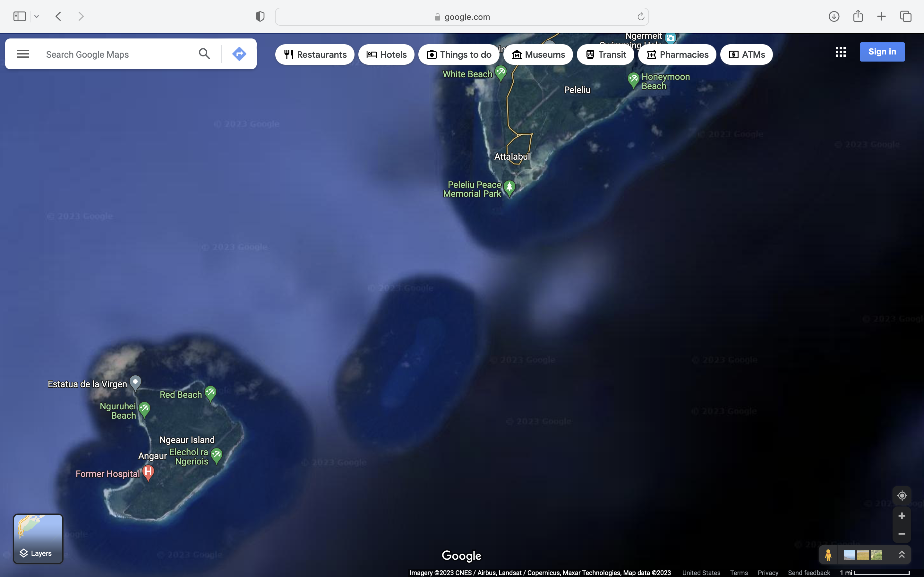
Task: Zoom out with the minus button
Action: [x=902, y=533]
